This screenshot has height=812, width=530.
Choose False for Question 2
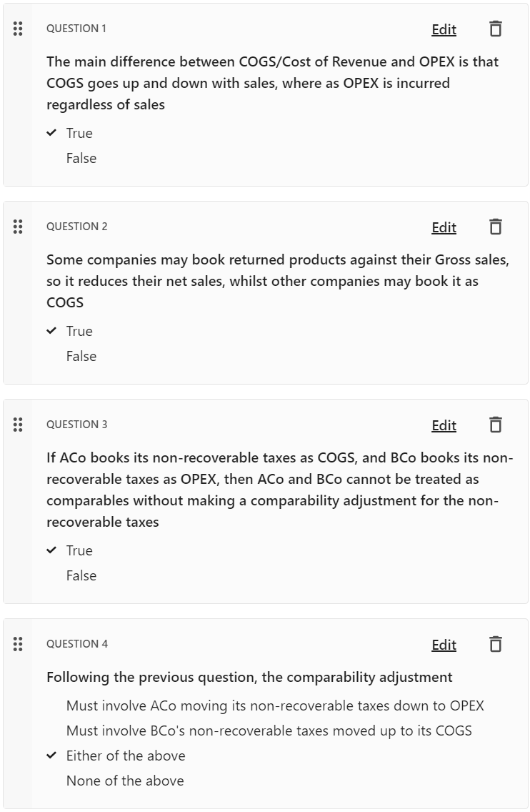tap(81, 356)
